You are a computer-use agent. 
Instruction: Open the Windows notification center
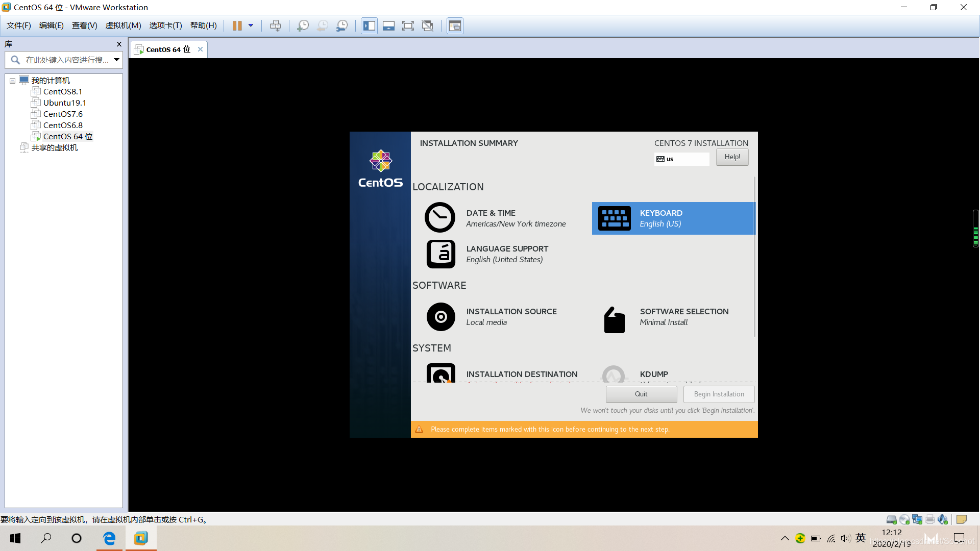[x=959, y=538]
